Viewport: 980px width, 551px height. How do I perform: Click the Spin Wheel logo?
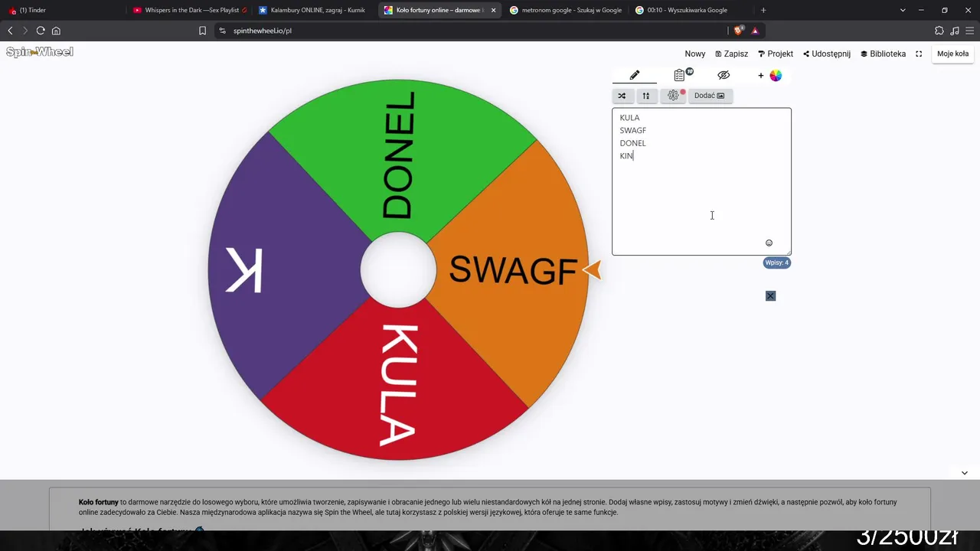tap(40, 52)
